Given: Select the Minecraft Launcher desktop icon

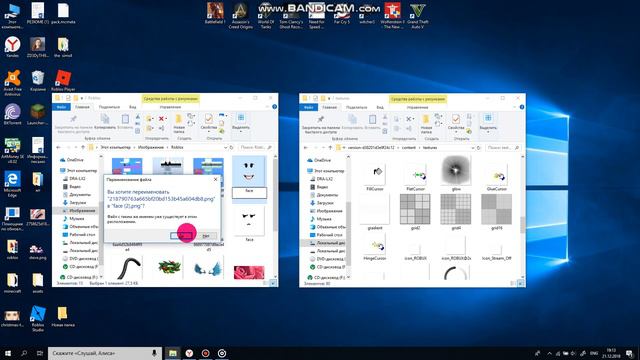Looking at the screenshot, I should 38,114.
